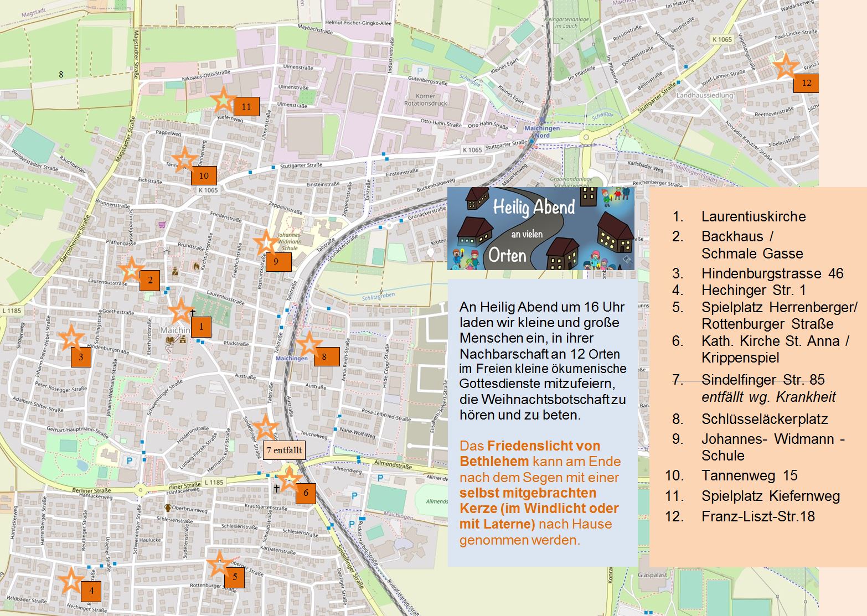Select 'Laurentiuskirche' in the location list

click(x=753, y=216)
